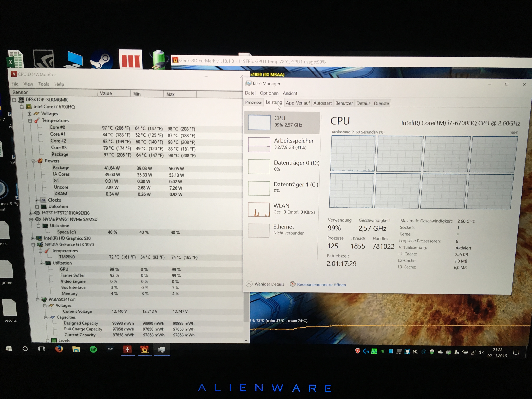Click the red shield tray icon

pos(358,351)
